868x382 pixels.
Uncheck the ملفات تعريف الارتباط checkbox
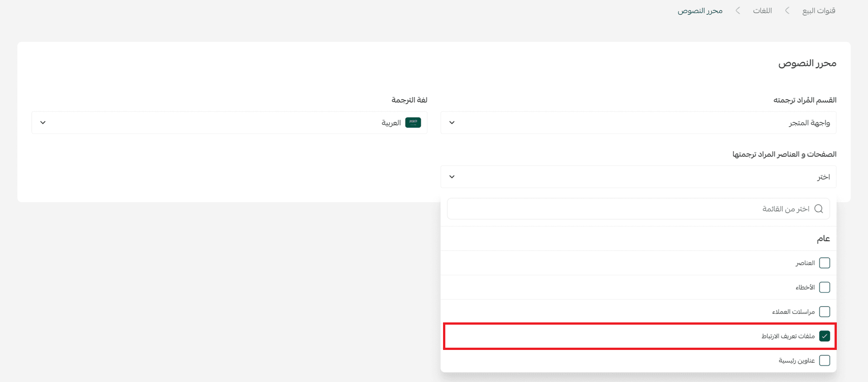[824, 336]
